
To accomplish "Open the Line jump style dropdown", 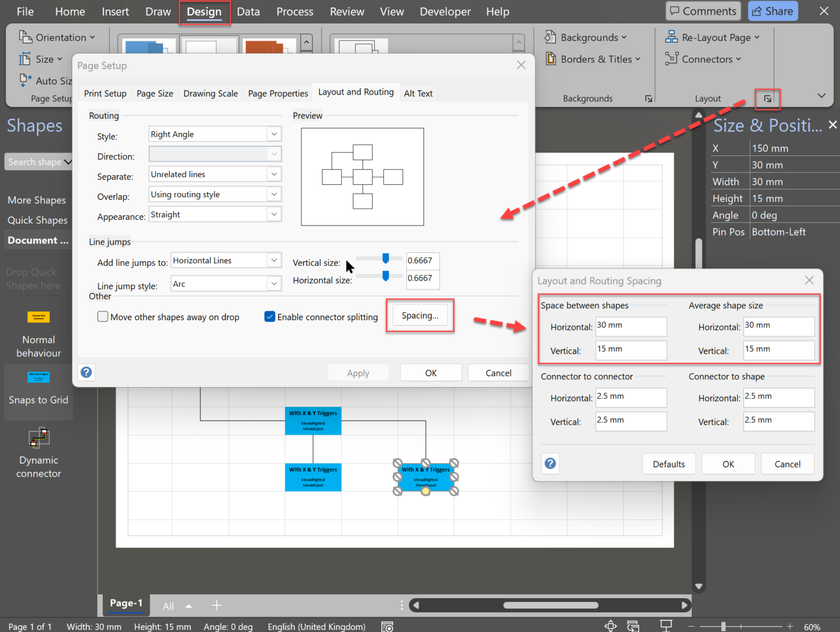I will tap(274, 283).
